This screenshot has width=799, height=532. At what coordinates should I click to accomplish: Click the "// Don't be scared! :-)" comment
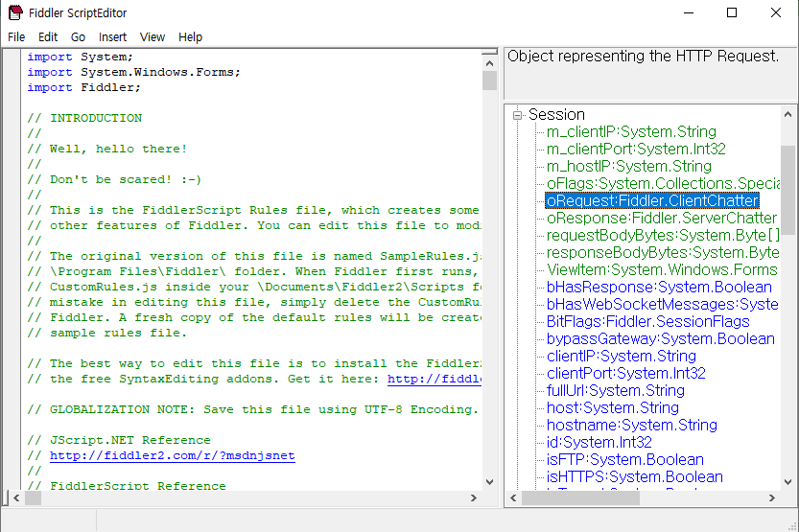tap(114, 179)
